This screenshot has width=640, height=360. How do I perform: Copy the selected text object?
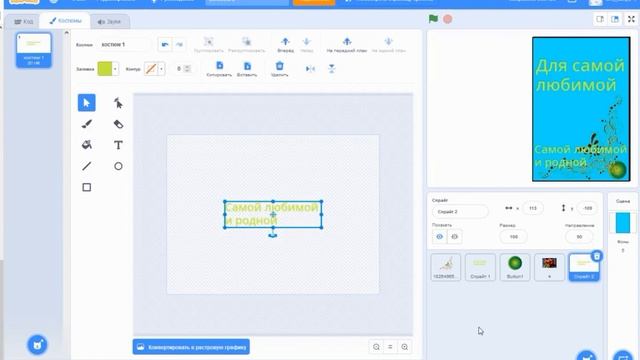pyautogui.click(x=219, y=69)
